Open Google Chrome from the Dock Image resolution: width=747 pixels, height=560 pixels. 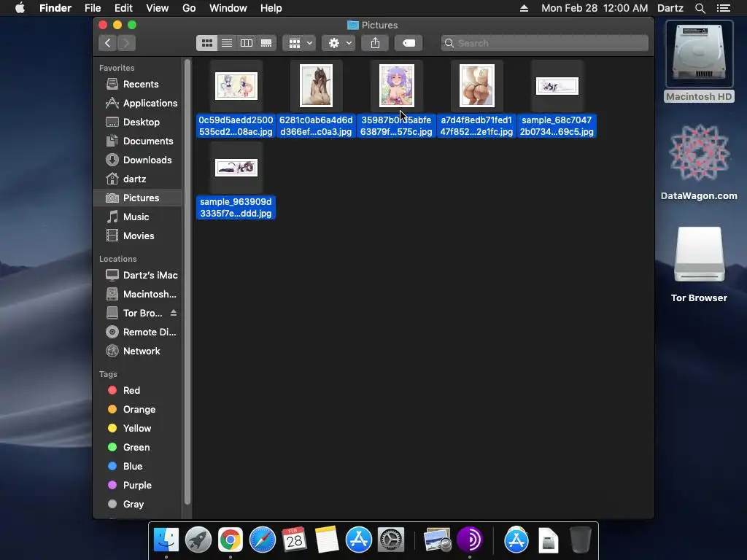(x=230, y=540)
